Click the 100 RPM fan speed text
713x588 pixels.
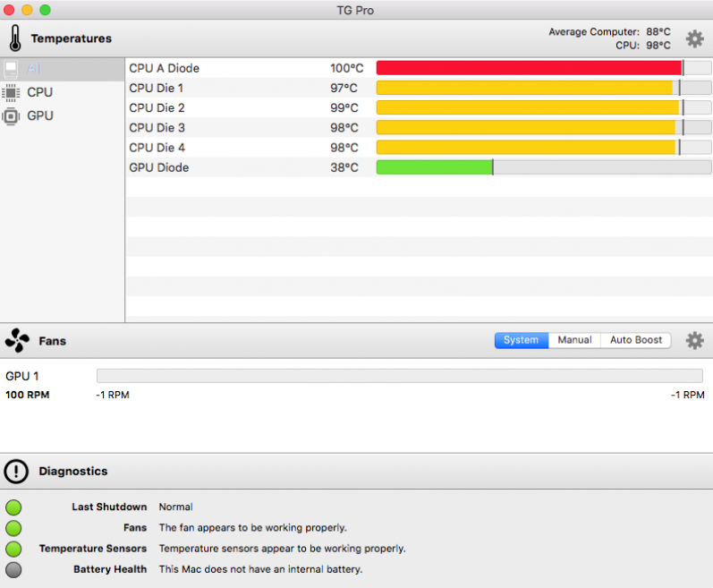coord(27,395)
